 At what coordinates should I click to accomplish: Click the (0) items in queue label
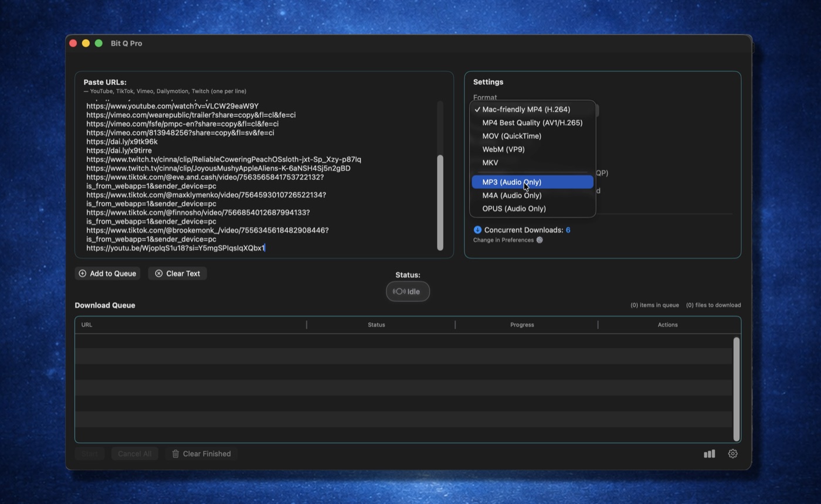point(654,305)
